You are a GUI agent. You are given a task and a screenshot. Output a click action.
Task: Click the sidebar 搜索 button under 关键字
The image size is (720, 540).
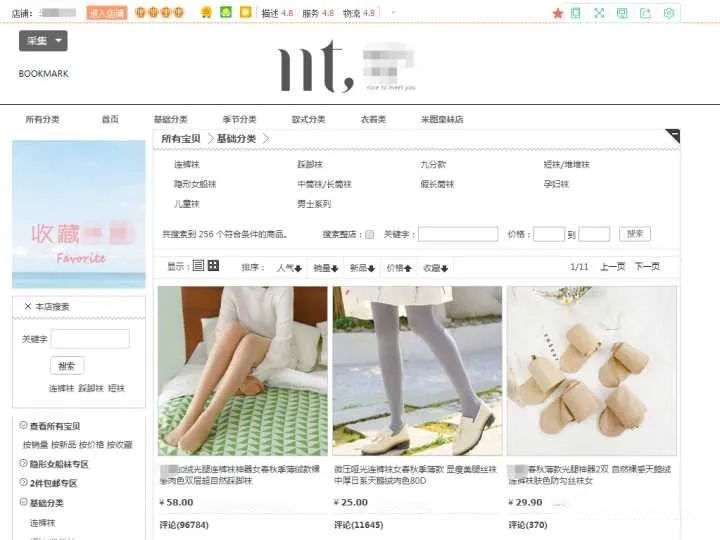coord(67,366)
